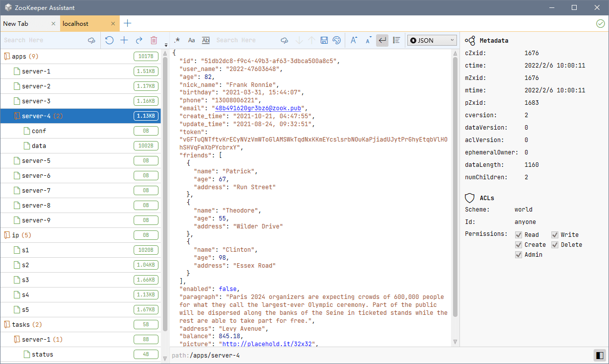This screenshot has width=609, height=364.
Task: Expand the tasks tree node
Action: tap(7, 325)
